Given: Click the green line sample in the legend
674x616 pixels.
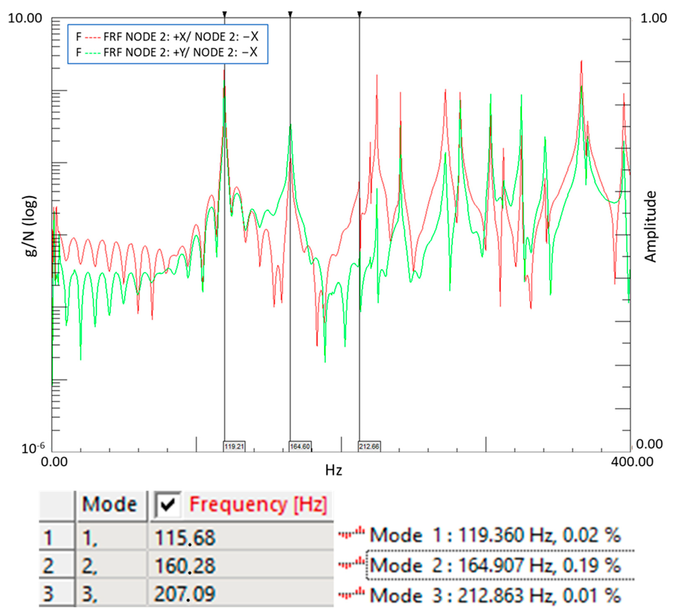Looking at the screenshot, I should click(x=92, y=53).
